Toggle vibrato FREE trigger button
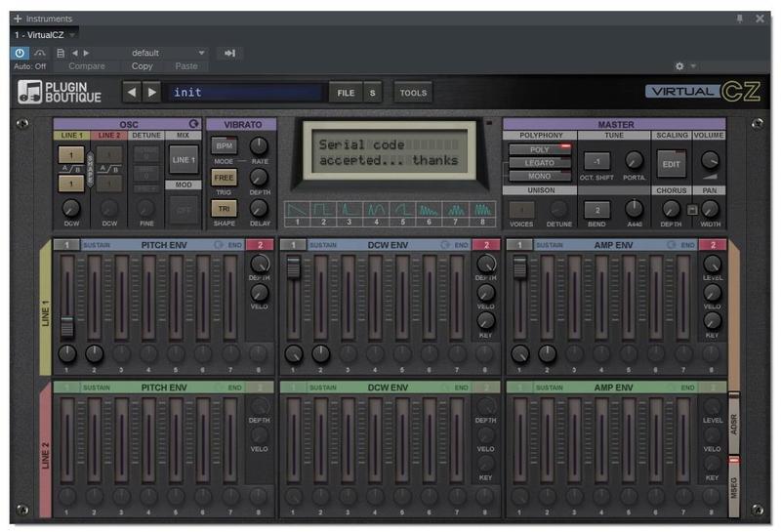The height and width of the screenshot is (532, 781). [x=224, y=178]
